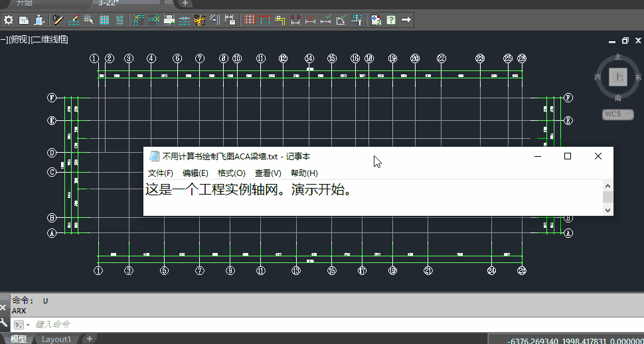This screenshot has width=644, height=344.
Task: Select the folder-and-pencil edit icon
Action: 58,20
